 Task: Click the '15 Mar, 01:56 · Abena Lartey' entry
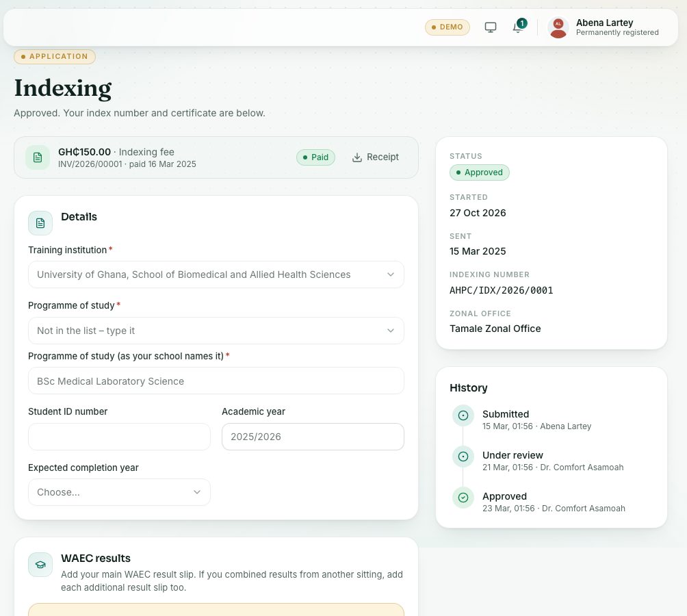(x=536, y=426)
